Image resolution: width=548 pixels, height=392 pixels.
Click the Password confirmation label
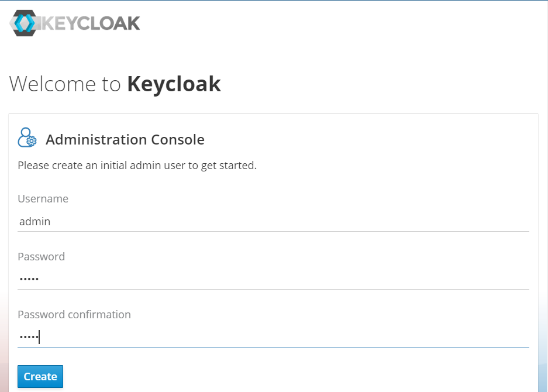[74, 315]
